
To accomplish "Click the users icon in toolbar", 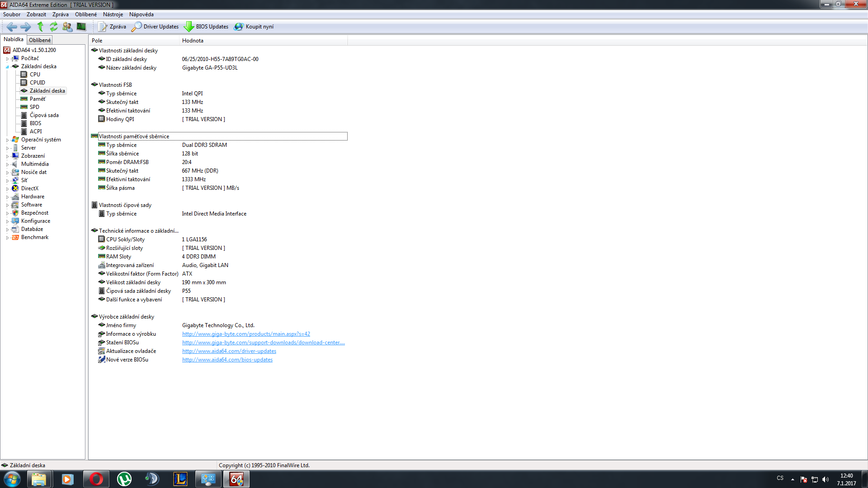I will [67, 27].
